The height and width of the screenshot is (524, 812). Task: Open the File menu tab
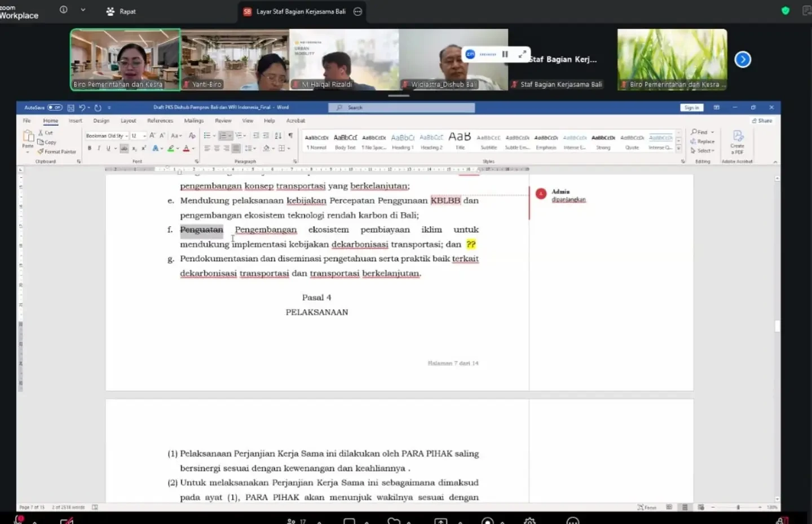27,121
